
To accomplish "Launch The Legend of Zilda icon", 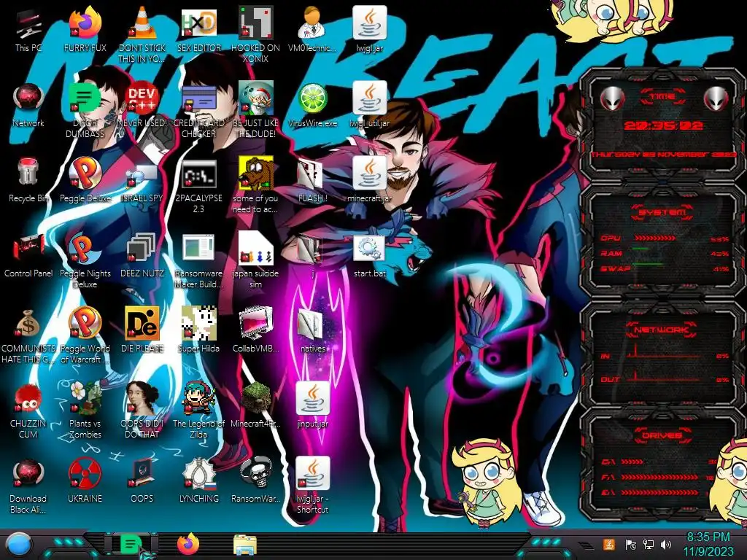I will (198, 411).
